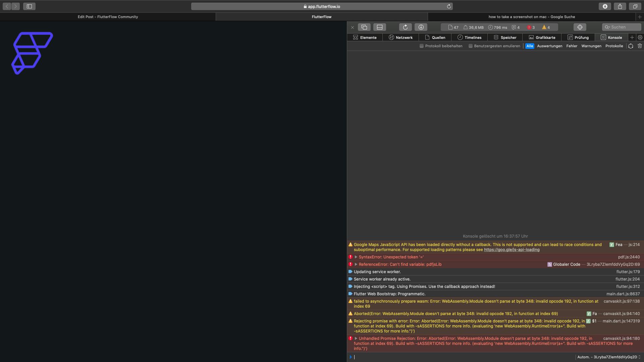Image resolution: width=644 pixels, height=362 pixels.
Task: Expand the ReferenceError pdfjsLib entry
Action: coord(356,264)
